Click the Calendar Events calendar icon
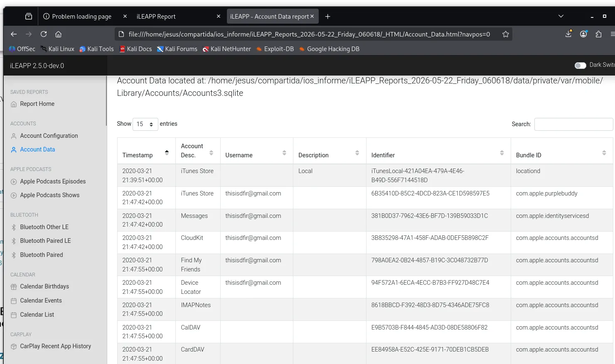Screen dimensions: 615x364 pos(14,301)
